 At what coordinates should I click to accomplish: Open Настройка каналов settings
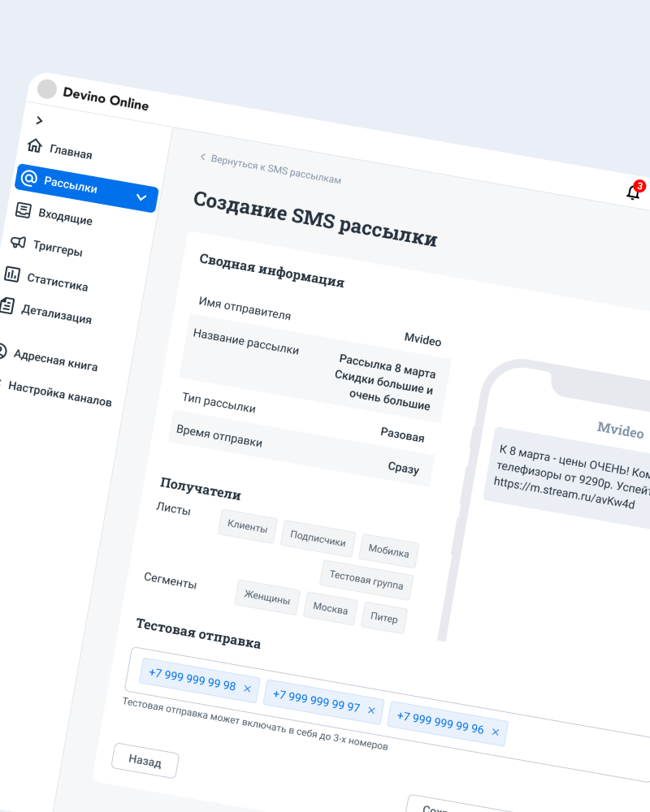(x=60, y=394)
